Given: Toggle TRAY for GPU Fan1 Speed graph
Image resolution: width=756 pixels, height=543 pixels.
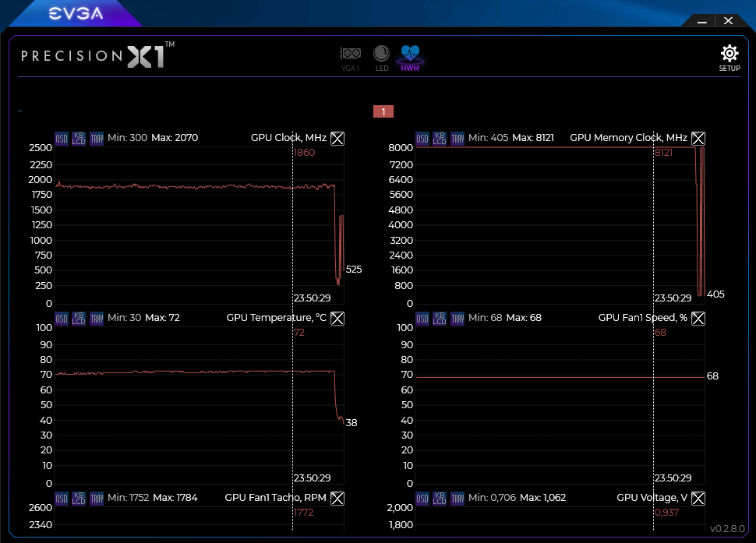Looking at the screenshot, I should pyautogui.click(x=457, y=319).
